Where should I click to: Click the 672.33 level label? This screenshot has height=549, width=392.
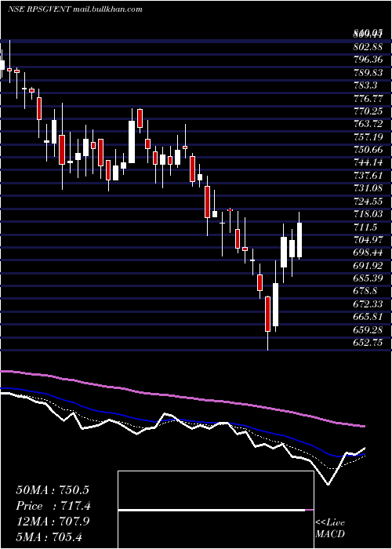tap(368, 304)
